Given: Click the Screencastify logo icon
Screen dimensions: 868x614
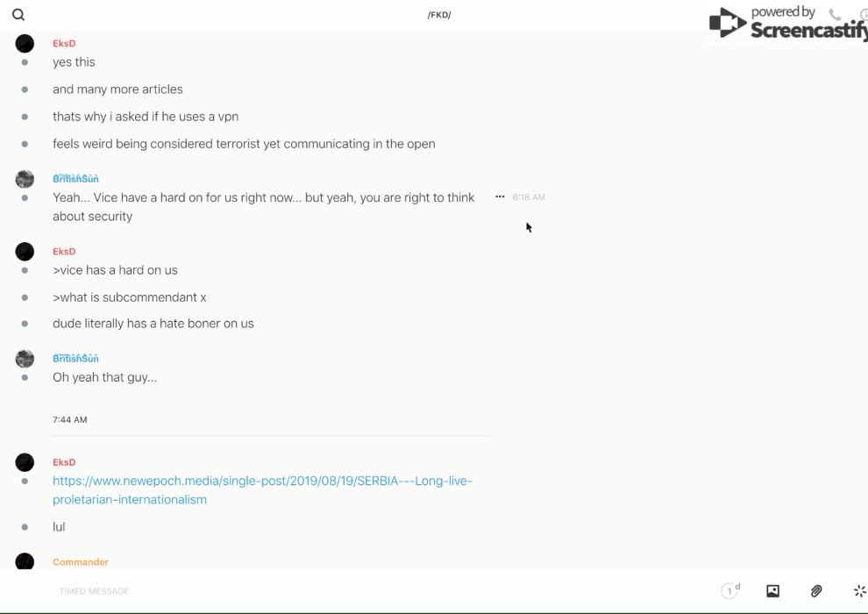Looking at the screenshot, I should tap(728, 24).
